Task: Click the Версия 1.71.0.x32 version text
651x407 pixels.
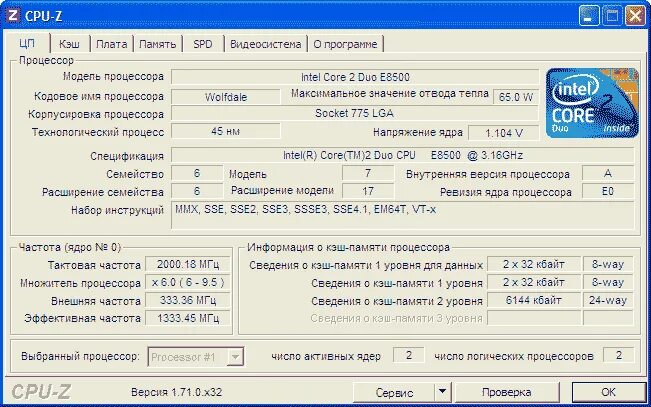Action: (176, 392)
